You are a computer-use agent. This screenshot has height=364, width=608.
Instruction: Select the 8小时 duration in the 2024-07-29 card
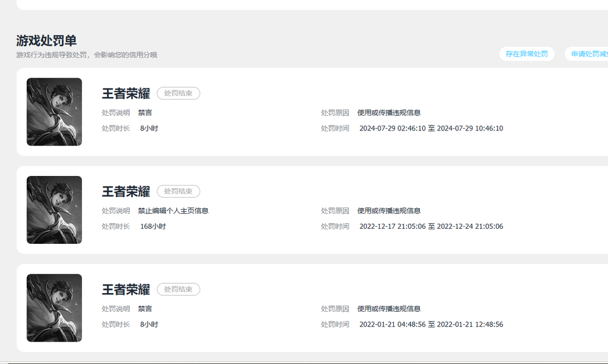tap(149, 129)
